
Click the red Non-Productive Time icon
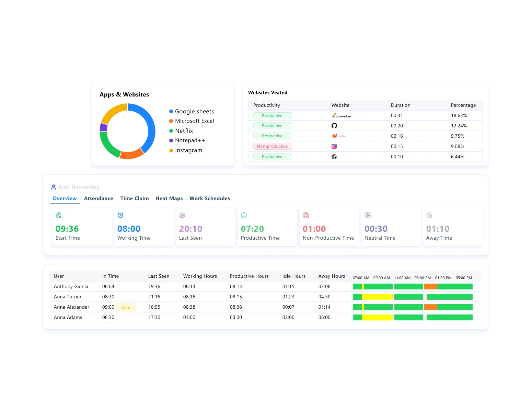point(306,215)
